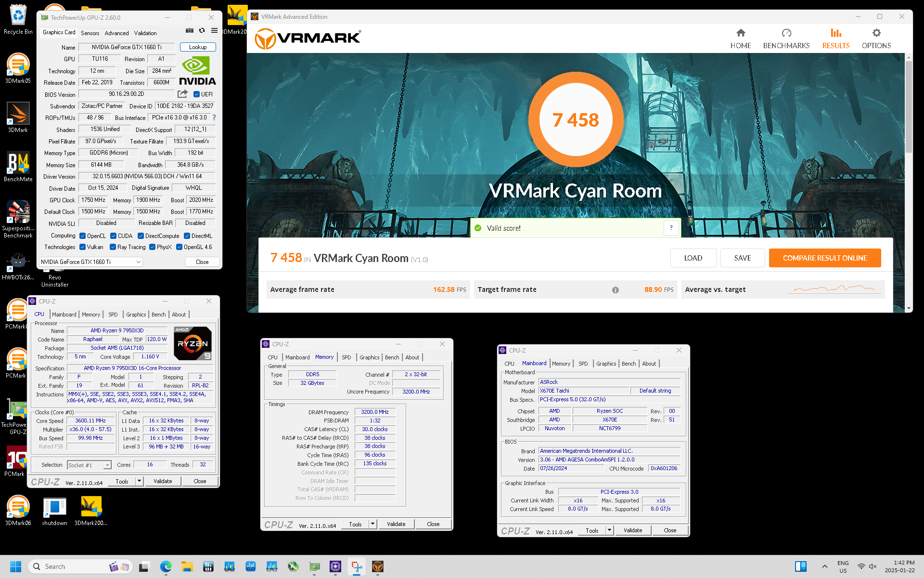The width and height of the screenshot is (924, 578).
Task: Toggle the DirectML checkbox
Action: [187, 236]
